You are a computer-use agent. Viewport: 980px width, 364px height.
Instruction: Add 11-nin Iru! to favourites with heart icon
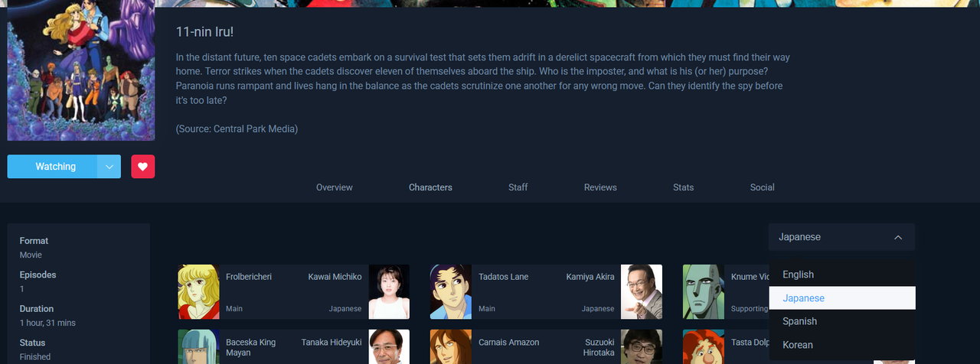click(x=142, y=167)
